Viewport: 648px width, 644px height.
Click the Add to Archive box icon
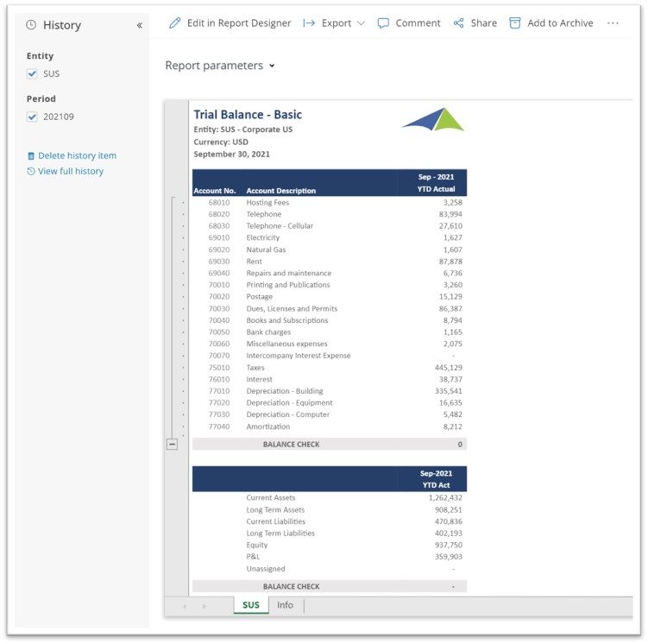pos(515,23)
